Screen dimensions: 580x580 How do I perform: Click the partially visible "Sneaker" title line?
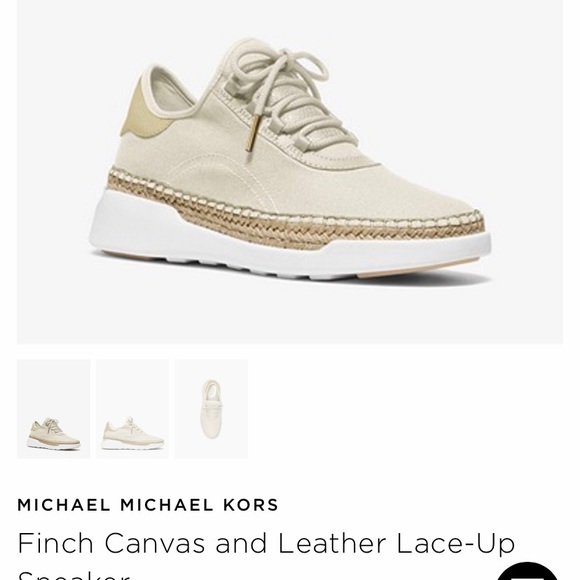74,575
